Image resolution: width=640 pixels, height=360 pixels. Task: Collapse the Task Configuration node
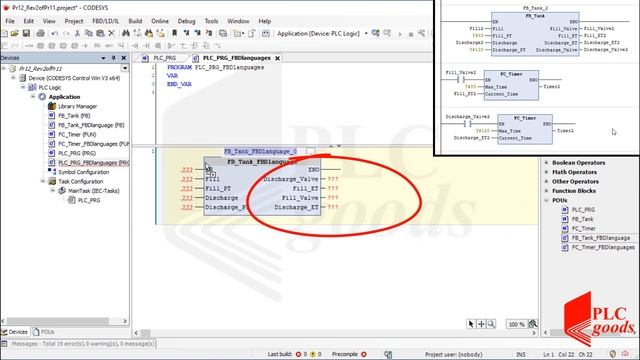(x=43, y=181)
